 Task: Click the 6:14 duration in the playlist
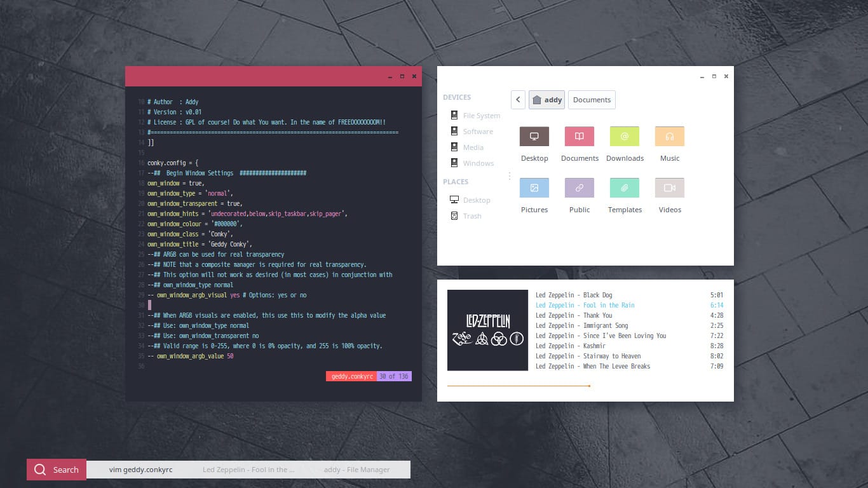point(717,305)
